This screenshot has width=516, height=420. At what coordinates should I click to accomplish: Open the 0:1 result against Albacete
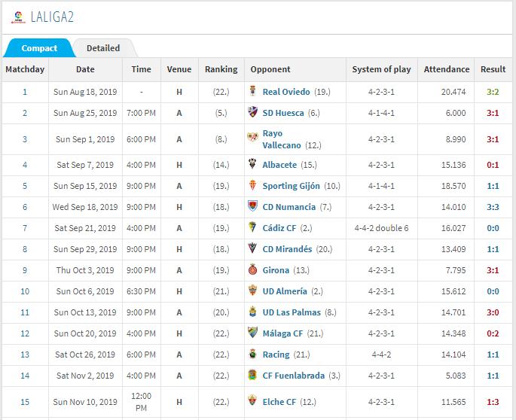[493, 165]
